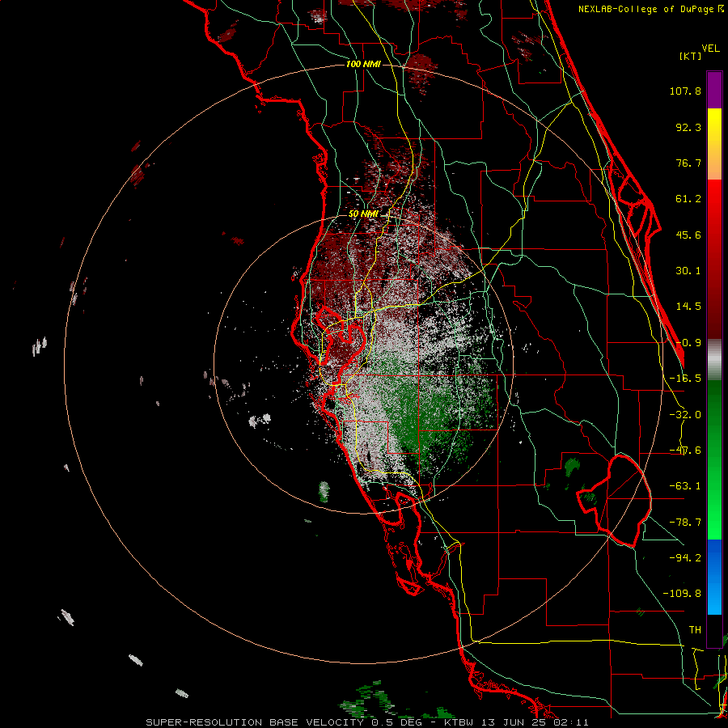Click the 107.8 velocity scale value
The width and height of the screenshot is (728, 728).
coord(685,91)
